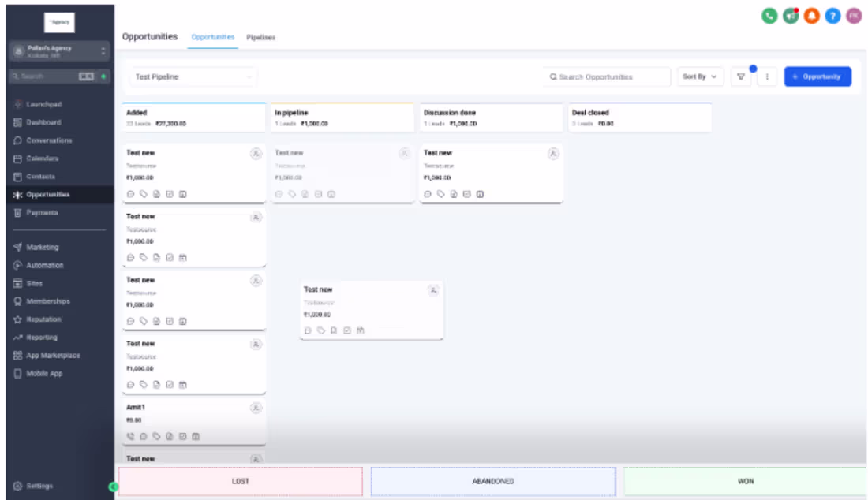Click the red LOST drop zone

tap(240, 481)
